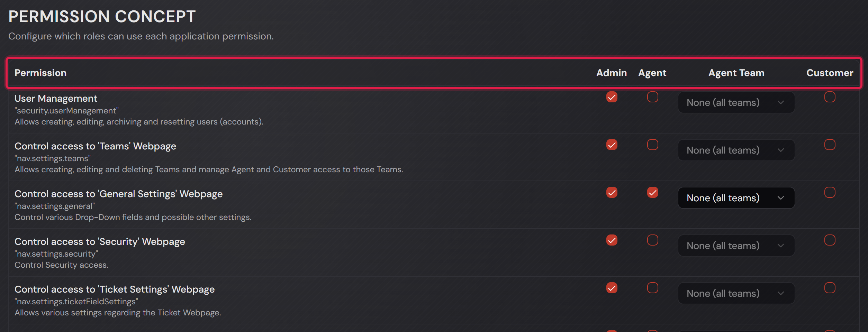Screen dimensions: 868x332
Task: Check Agent box for 'Ticket Settings' Webpage
Action: coord(652,288)
